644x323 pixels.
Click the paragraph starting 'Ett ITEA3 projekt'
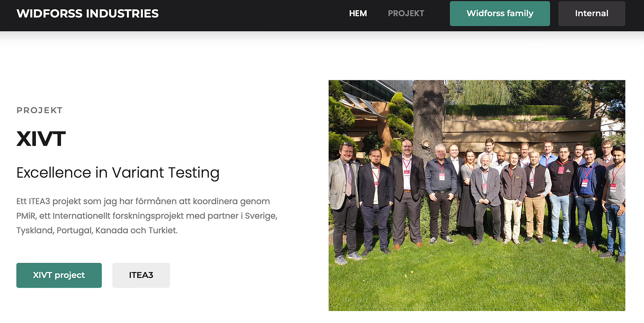147,216
